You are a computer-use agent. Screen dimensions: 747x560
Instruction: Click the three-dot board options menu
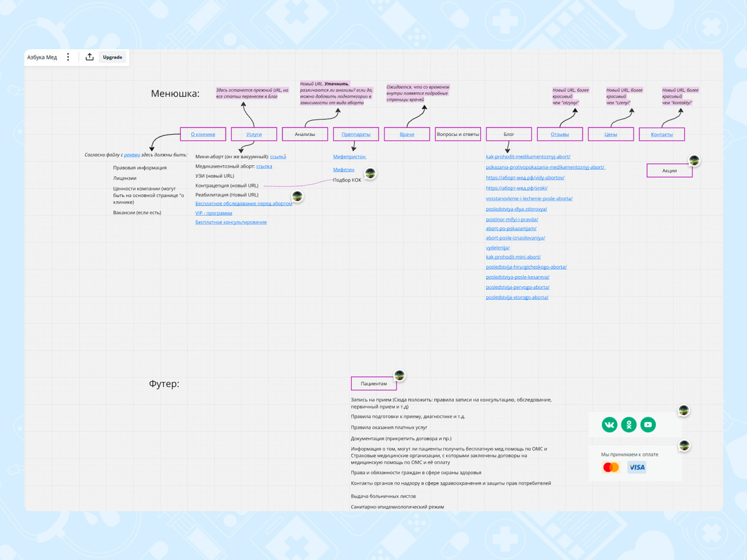(68, 57)
